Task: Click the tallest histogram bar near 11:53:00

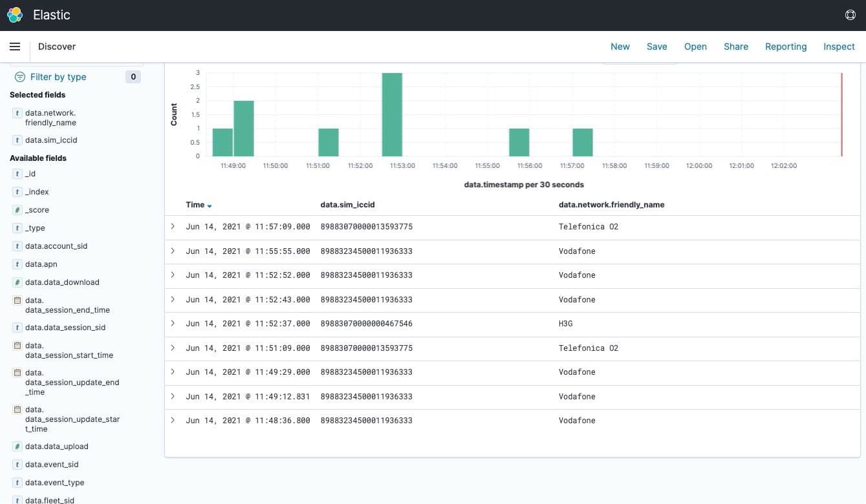Action: [392, 114]
